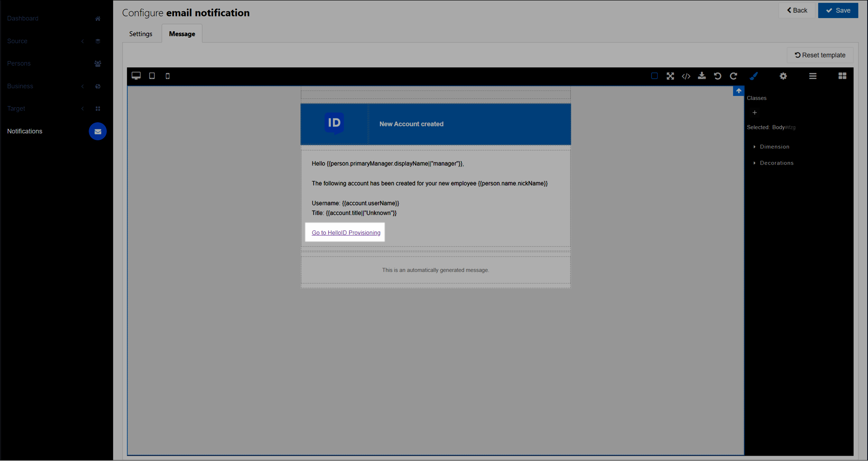Open the blocks grid panel
This screenshot has height=461, width=868.
[x=842, y=76]
